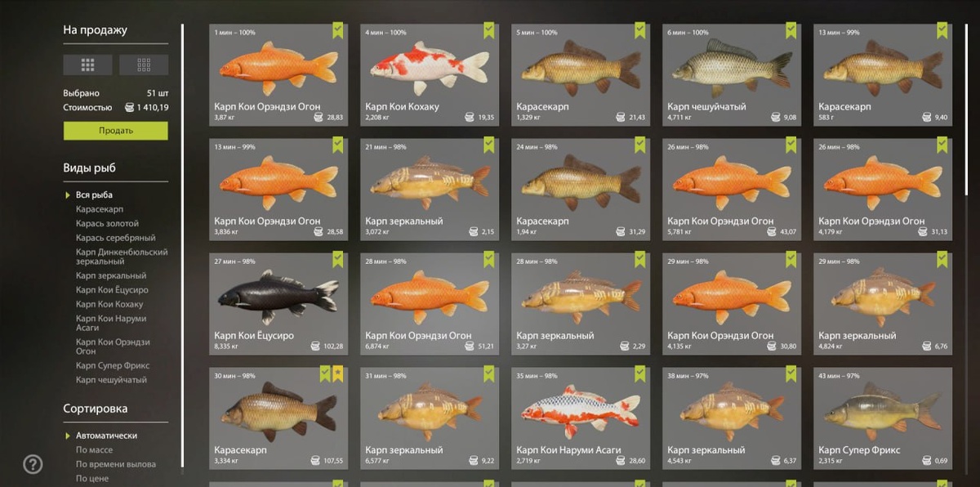Toggle checkmark on Карп Кои Ёцусиро card
This screenshot has width=980, height=487.
(x=337, y=260)
